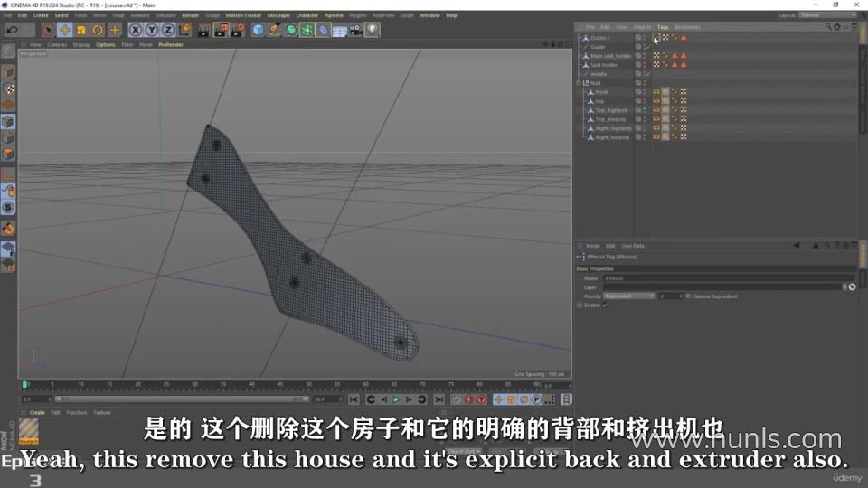Open the Render menu
The image size is (868, 488).
click(x=190, y=15)
